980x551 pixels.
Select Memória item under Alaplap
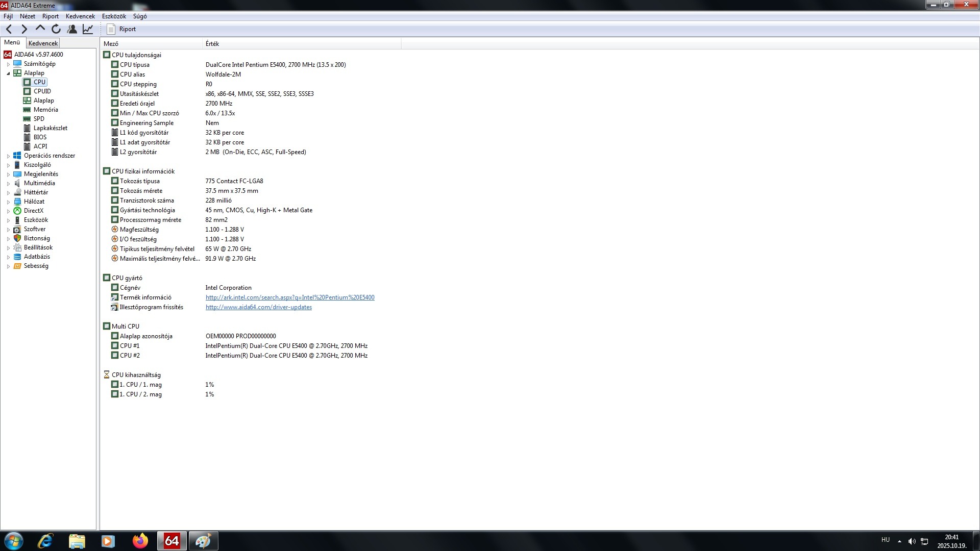tap(45, 110)
